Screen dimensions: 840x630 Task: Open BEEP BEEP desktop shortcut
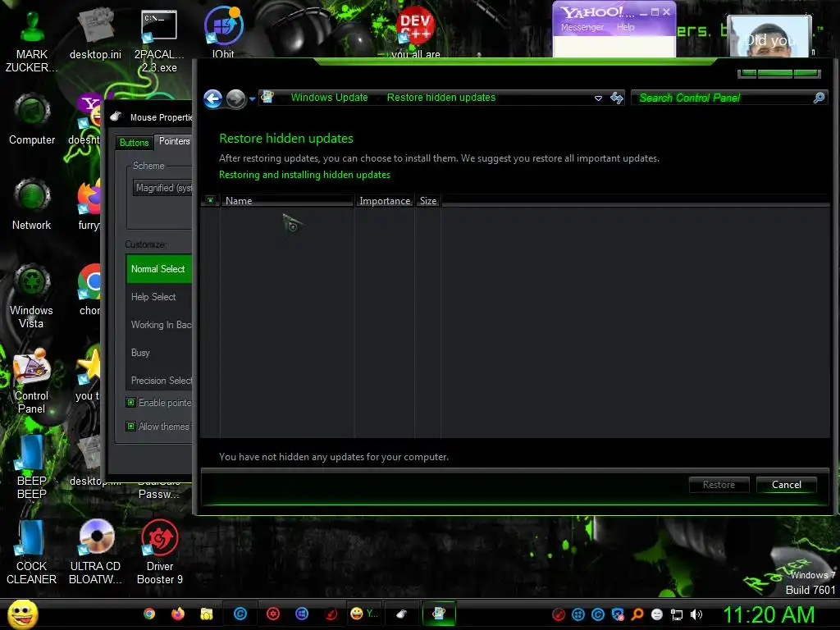pos(32,467)
